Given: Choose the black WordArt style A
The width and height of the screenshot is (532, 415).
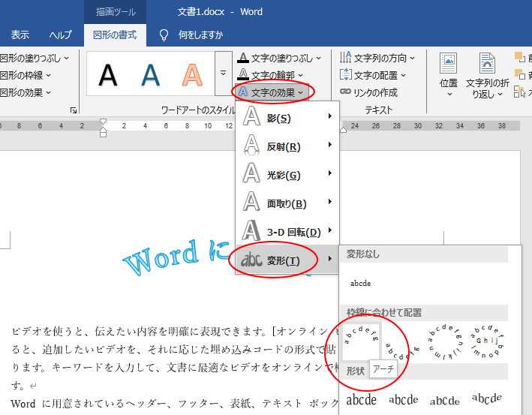Looking at the screenshot, I should pos(108,75).
